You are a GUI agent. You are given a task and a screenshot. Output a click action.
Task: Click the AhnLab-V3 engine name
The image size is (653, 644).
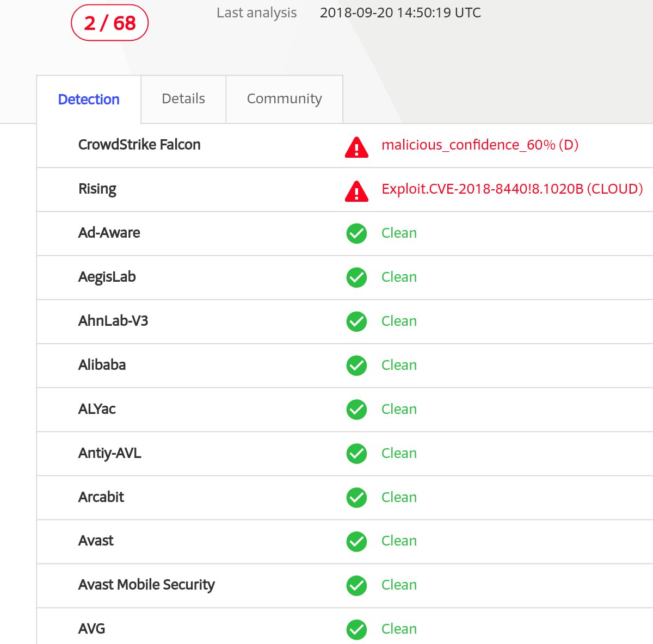click(x=113, y=321)
